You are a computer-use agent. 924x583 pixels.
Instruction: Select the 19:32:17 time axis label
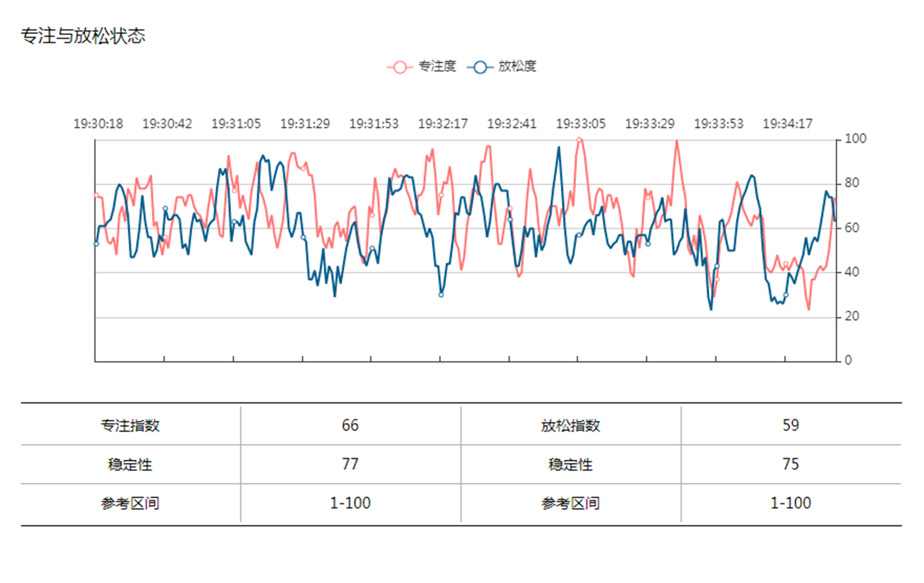tap(443, 124)
